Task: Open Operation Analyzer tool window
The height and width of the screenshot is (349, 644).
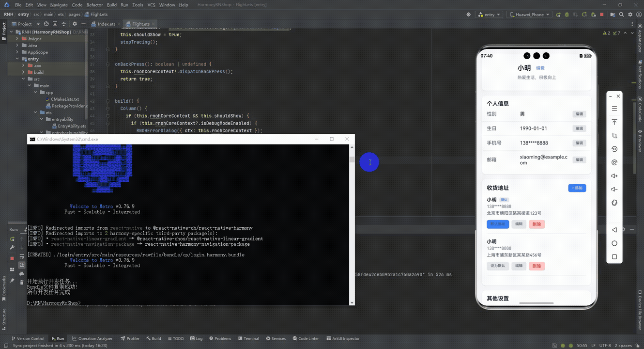Action: coord(92,338)
